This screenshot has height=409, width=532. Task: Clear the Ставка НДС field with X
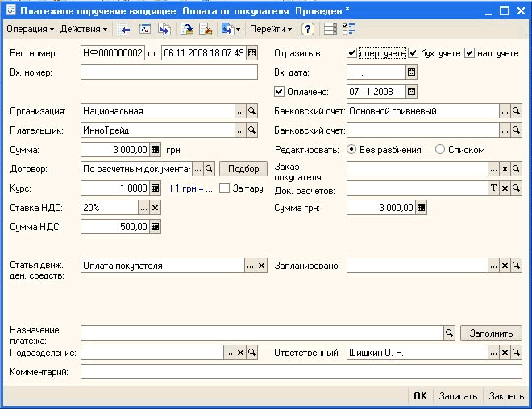pyautogui.click(x=156, y=207)
